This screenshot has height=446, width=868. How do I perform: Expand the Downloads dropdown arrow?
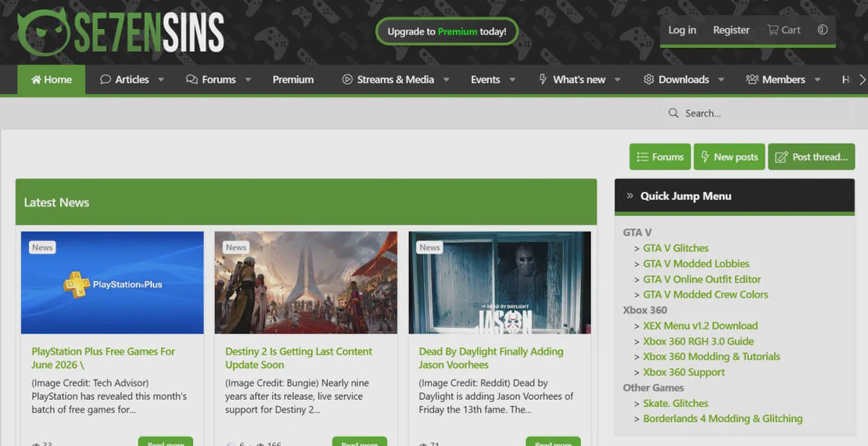(x=721, y=80)
